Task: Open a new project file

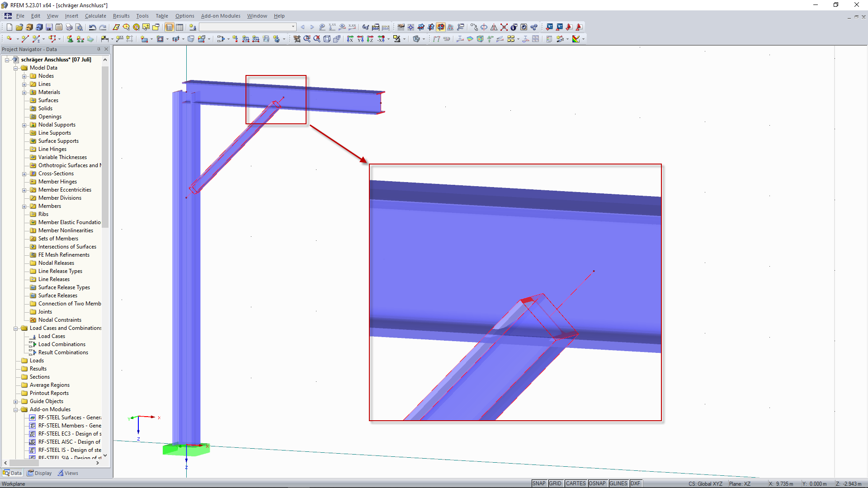Action: (9, 27)
